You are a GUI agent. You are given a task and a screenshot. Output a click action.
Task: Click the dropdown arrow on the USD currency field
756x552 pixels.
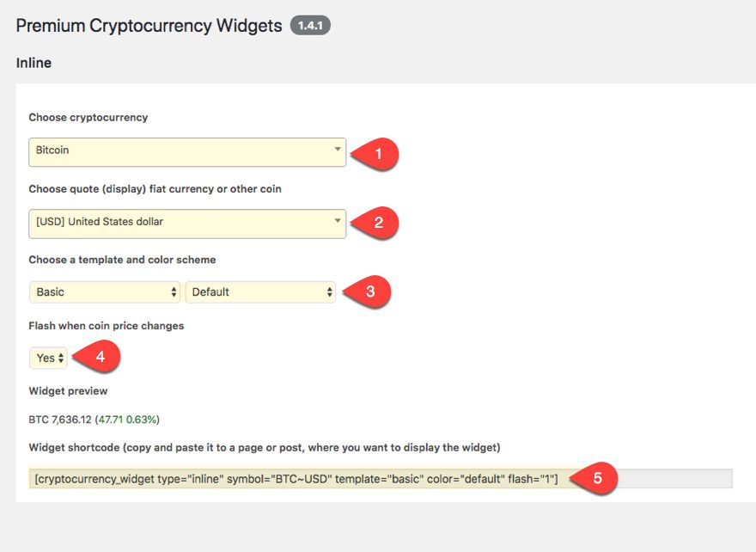pyautogui.click(x=337, y=220)
